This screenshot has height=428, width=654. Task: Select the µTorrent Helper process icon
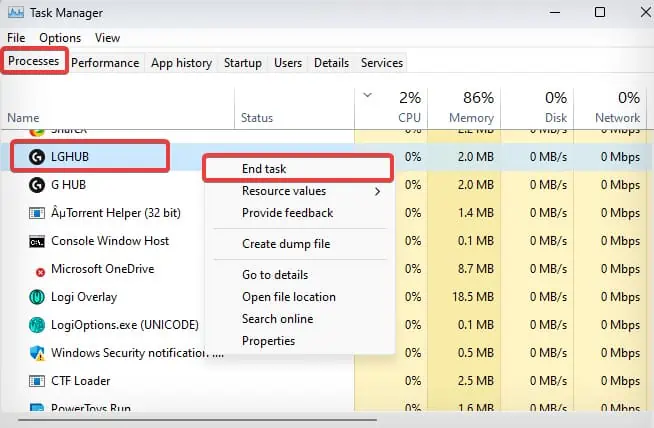pyautogui.click(x=37, y=213)
